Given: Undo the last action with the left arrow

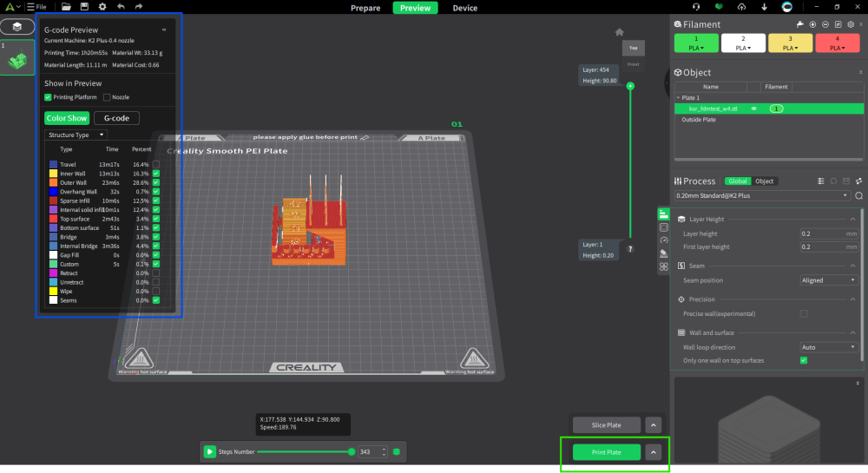Looking at the screenshot, I should pyautogui.click(x=121, y=7).
